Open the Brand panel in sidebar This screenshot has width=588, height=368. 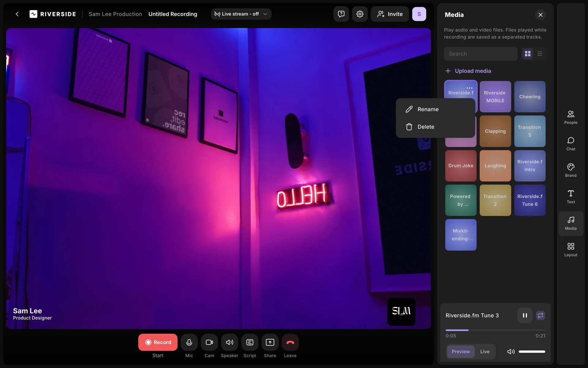571,170
